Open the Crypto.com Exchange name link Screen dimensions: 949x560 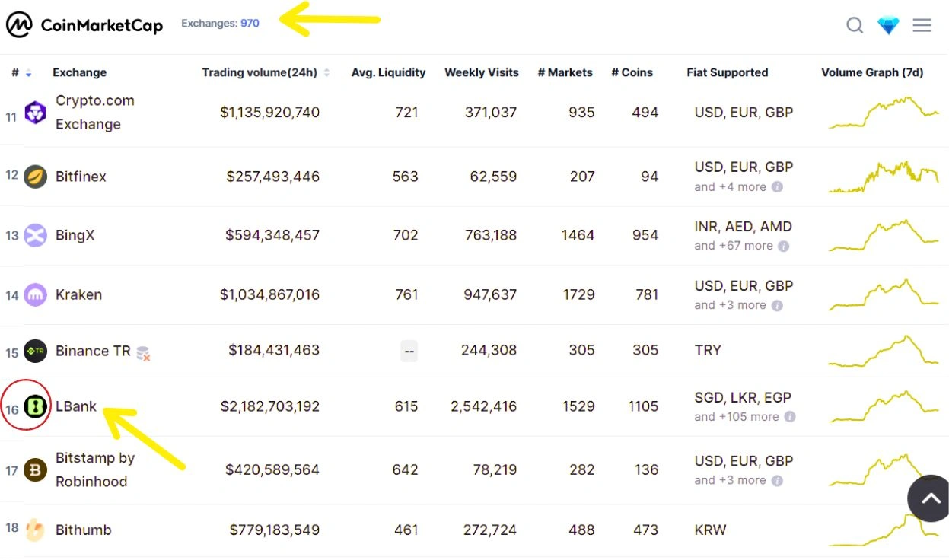coord(95,113)
